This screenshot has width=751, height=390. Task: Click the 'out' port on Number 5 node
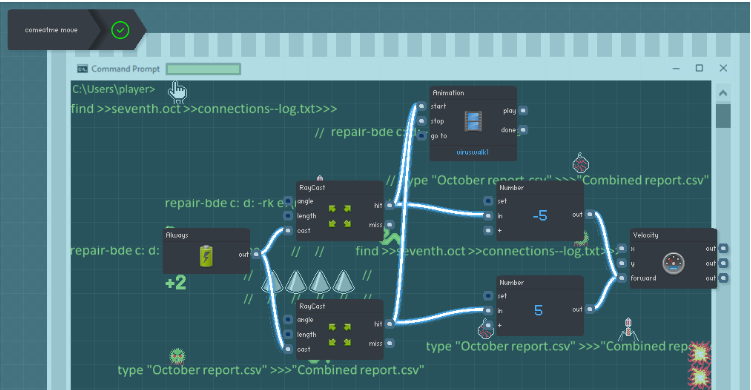pos(590,309)
